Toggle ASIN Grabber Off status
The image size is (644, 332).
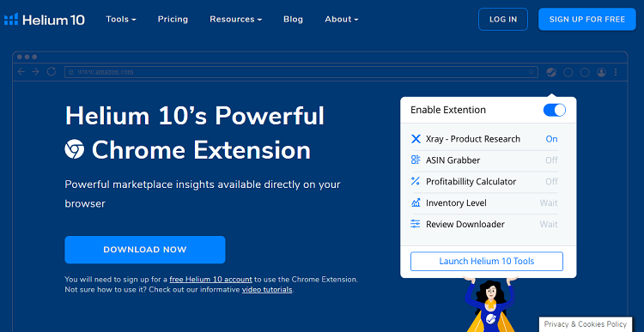(551, 160)
